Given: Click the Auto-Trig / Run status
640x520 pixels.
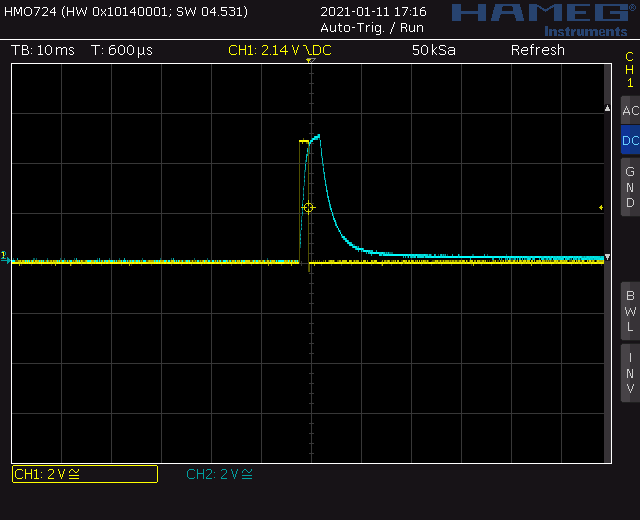Looking at the screenshot, I should pyautogui.click(x=372, y=28).
